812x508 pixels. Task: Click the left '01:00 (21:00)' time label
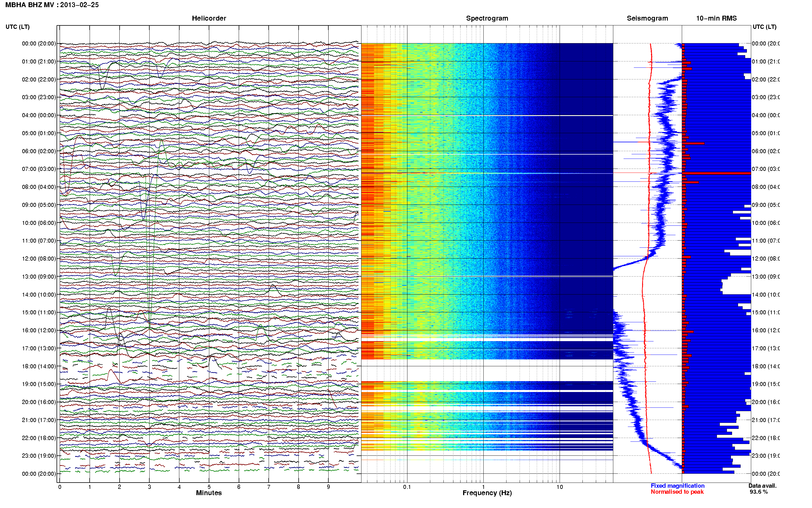pyautogui.click(x=39, y=61)
